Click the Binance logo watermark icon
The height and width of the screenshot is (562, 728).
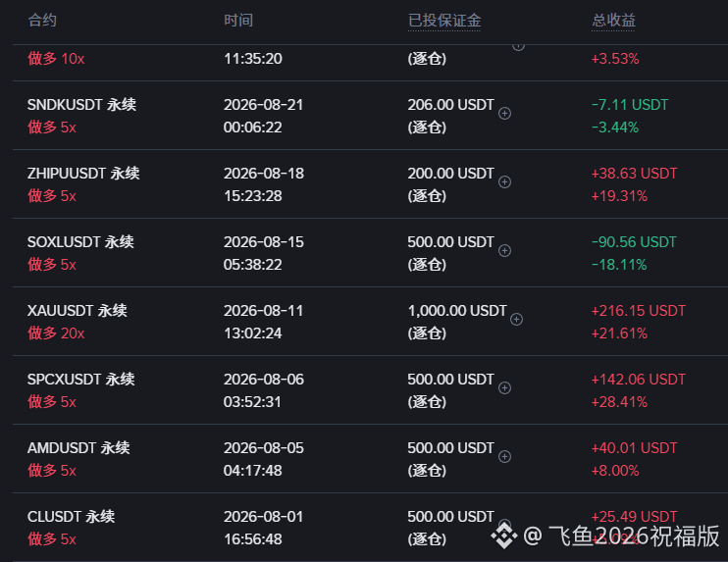(504, 536)
